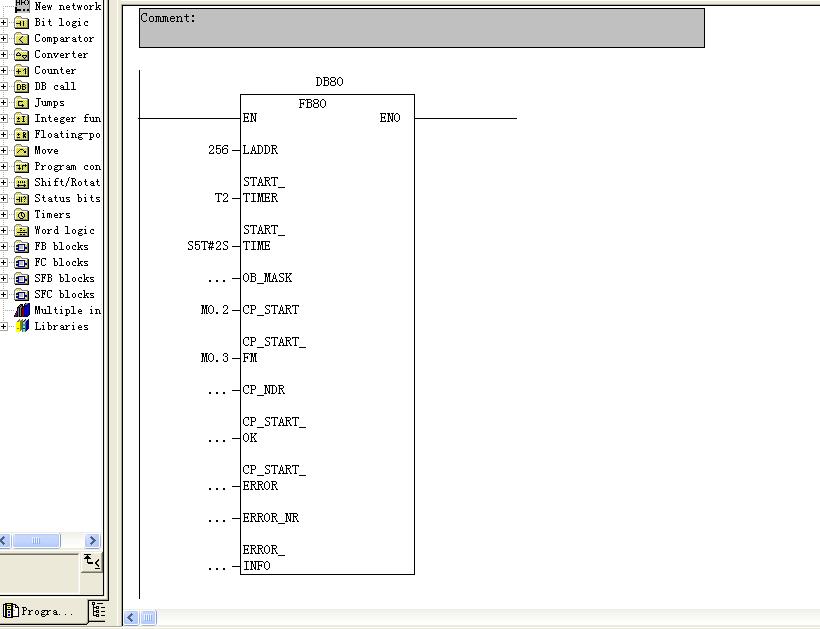820x629 pixels.
Task: Select the Integer function folder icon
Action: click(21, 119)
